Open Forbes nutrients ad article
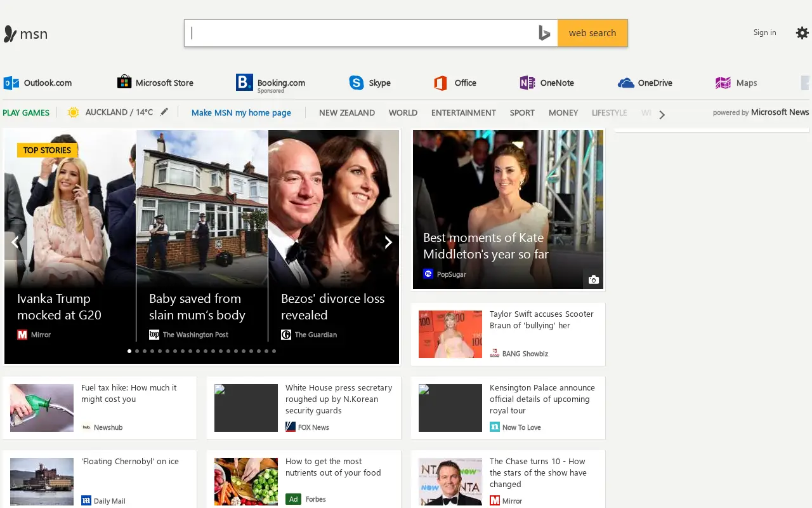Screen dimensions: 812x508 304,479
